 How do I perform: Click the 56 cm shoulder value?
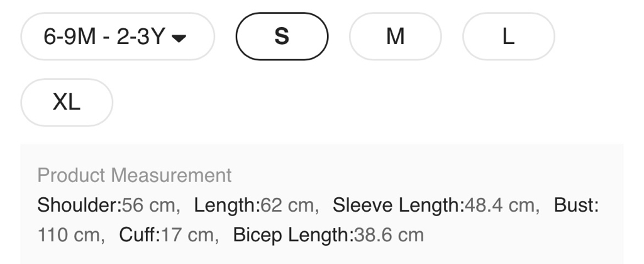[x=150, y=205]
